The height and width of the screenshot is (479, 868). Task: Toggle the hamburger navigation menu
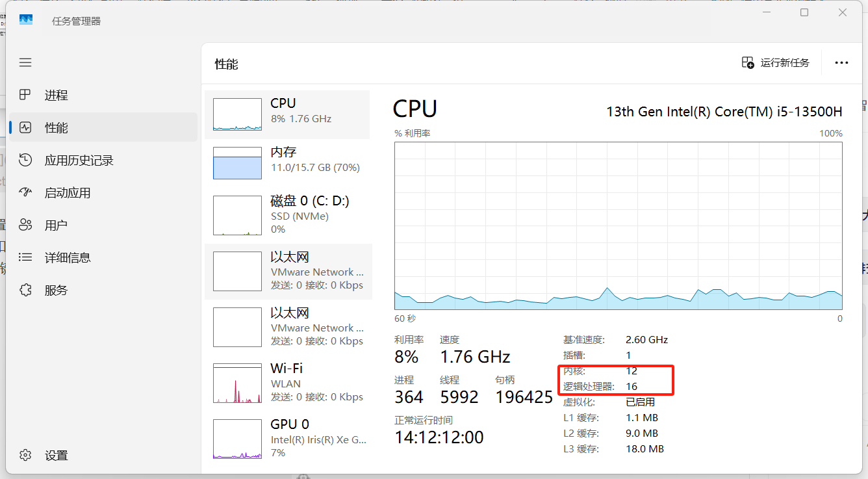click(x=25, y=62)
